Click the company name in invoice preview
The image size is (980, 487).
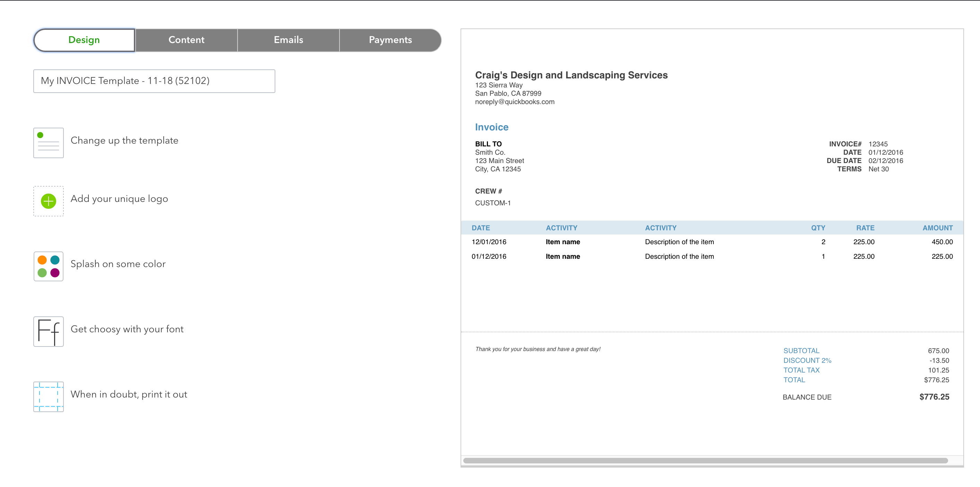571,75
